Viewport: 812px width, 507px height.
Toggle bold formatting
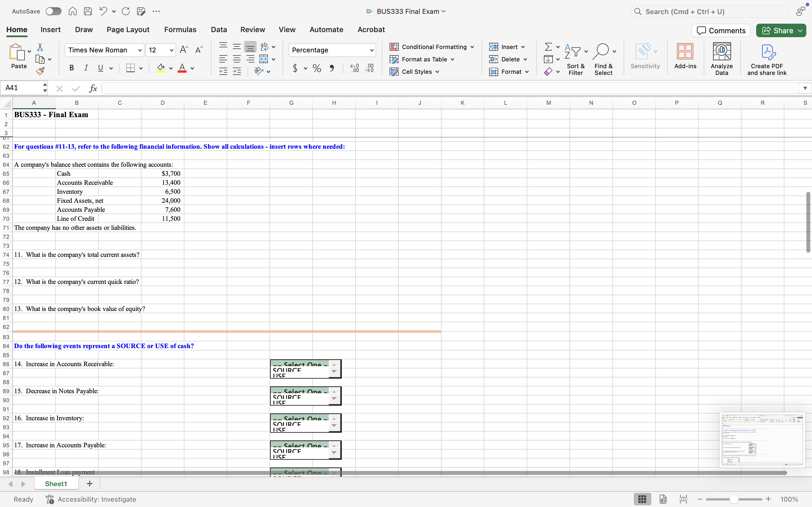(x=71, y=68)
